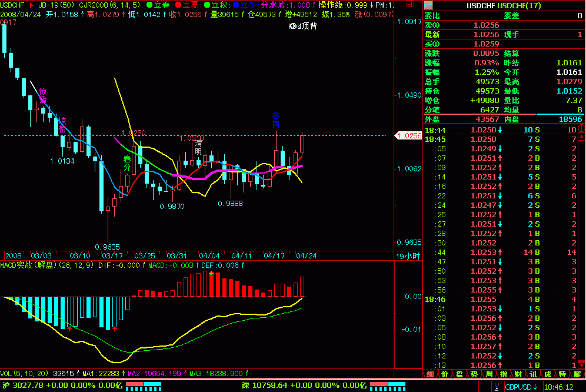The image size is (586, 392).
Task: Click the red crosshair icon beside tick list
Action: coord(581,128)
